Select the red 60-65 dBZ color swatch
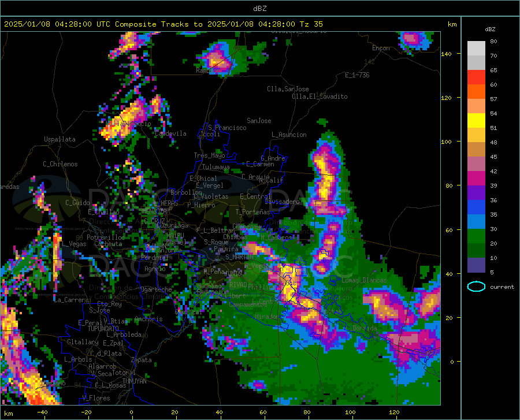This screenshot has width=520, height=420. pyautogui.click(x=476, y=77)
